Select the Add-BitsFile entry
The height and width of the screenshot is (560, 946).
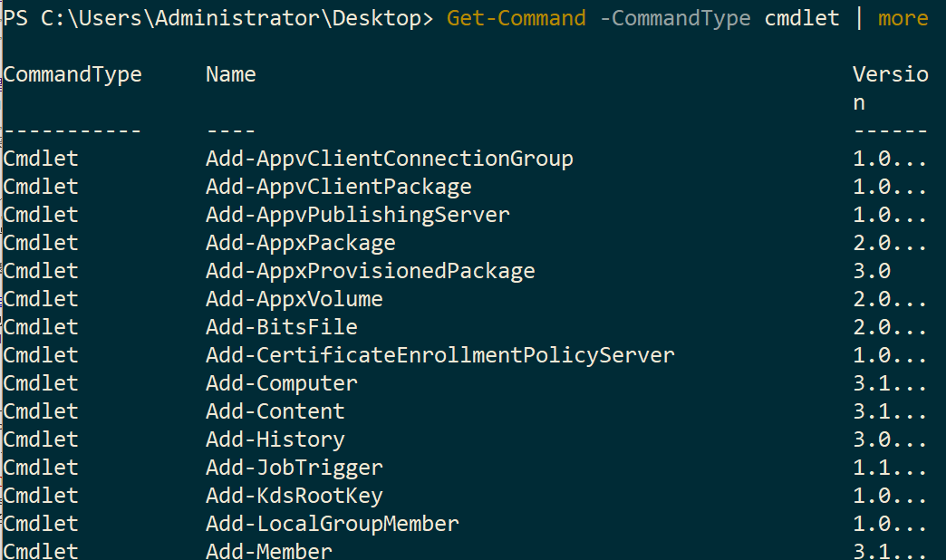(281, 327)
